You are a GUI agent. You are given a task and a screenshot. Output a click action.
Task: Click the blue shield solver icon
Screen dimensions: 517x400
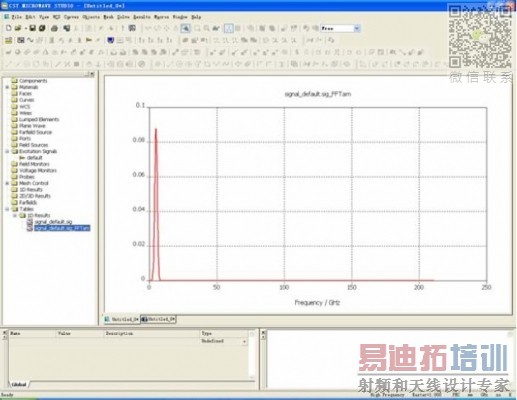pyautogui.click(x=111, y=40)
